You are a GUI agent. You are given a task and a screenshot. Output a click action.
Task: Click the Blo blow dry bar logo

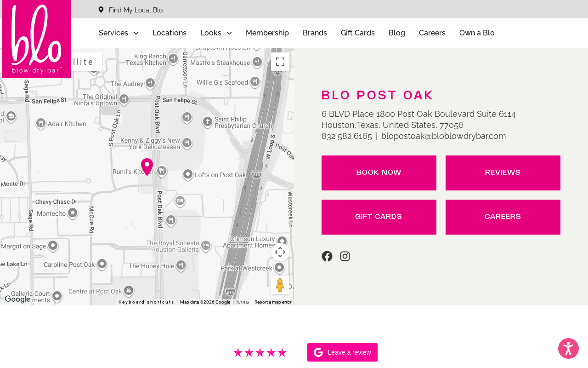[x=37, y=39]
